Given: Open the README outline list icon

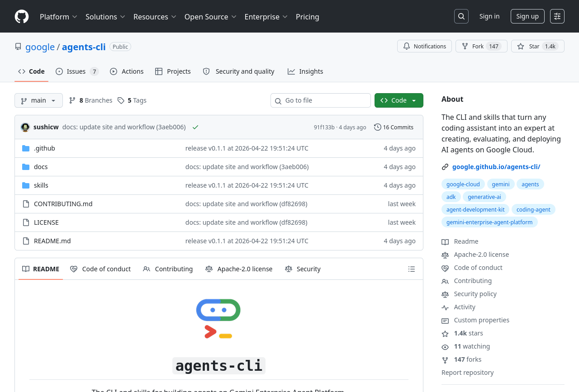Looking at the screenshot, I should (411, 269).
